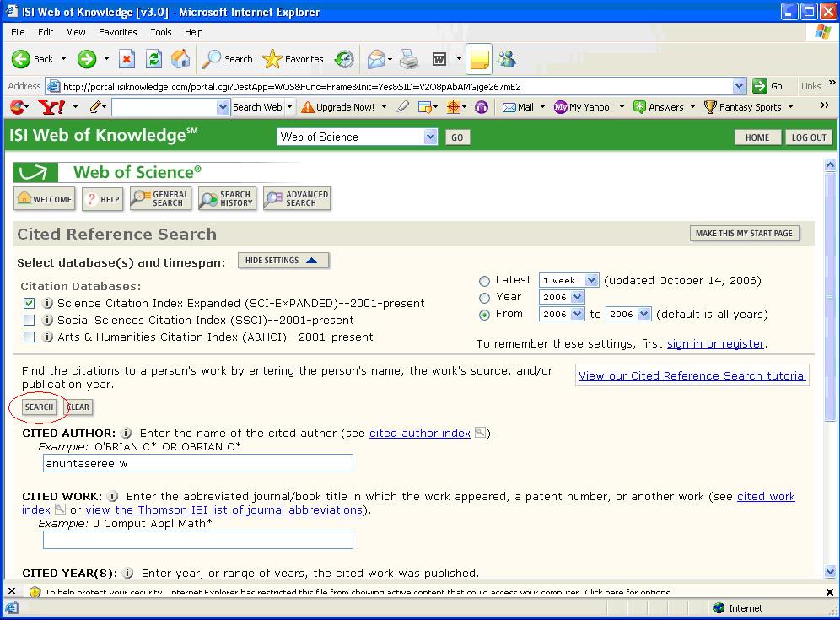Click MAKE THIS MY START PAGE button
The height and width of the screenshot is (620, 840).
pyautogui.click(x=744, y=234)
